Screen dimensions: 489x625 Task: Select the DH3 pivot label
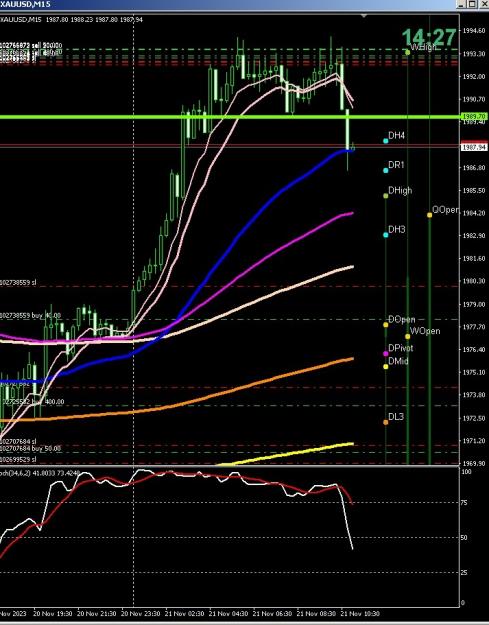397,230
